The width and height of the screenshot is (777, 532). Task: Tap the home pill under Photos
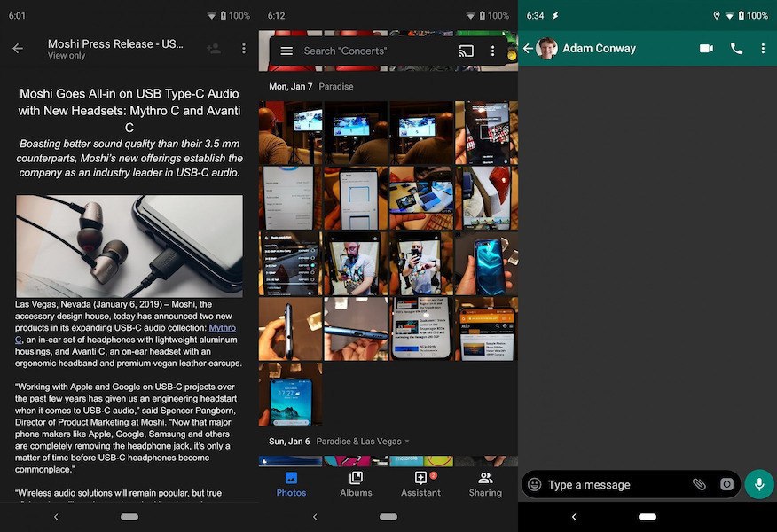[x=388, y=517]
